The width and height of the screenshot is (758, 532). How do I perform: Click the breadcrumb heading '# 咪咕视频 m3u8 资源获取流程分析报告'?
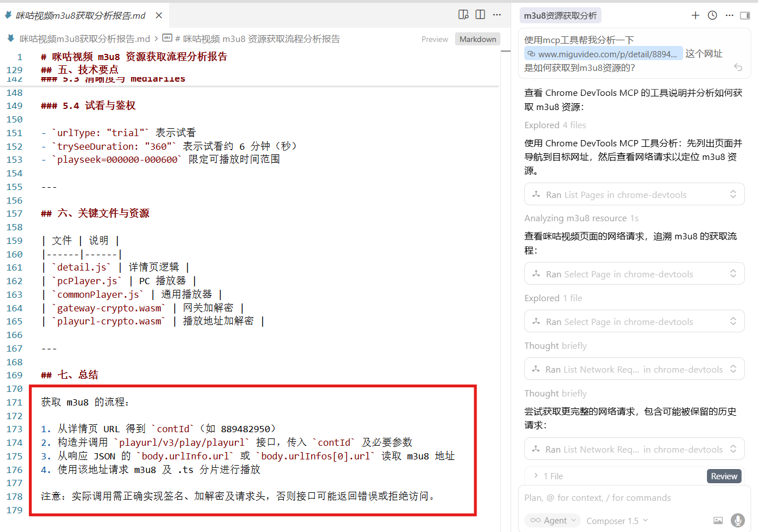click(257, 39)
